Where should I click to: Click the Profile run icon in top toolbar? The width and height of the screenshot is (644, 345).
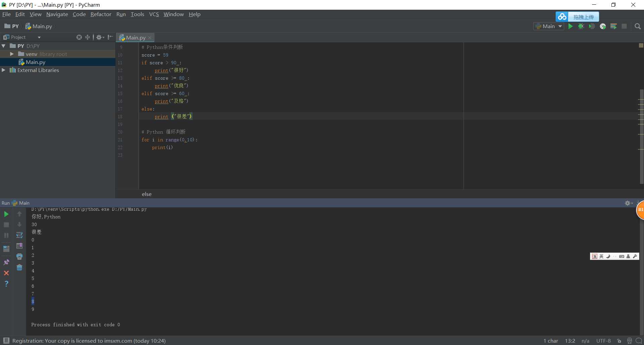click(x=603, y=26)
